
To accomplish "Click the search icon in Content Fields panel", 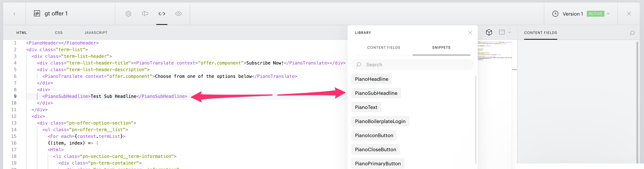I will [x=632, y=33].
